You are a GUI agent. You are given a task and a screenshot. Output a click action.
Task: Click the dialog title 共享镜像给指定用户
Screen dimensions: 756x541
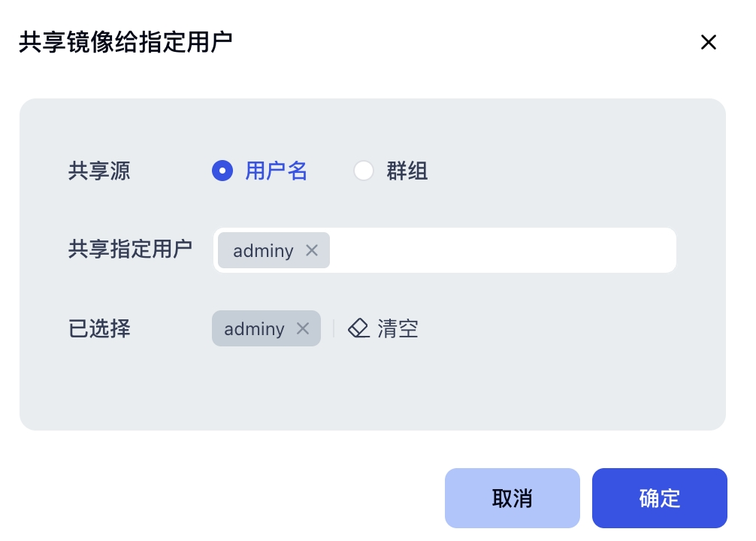[x=125, y=43]
